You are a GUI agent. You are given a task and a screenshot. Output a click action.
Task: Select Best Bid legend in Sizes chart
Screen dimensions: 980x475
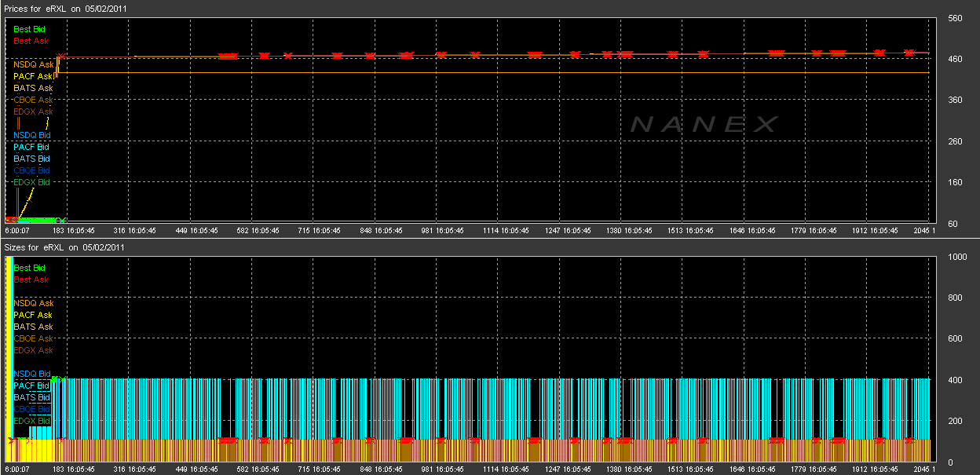point(29,268)
